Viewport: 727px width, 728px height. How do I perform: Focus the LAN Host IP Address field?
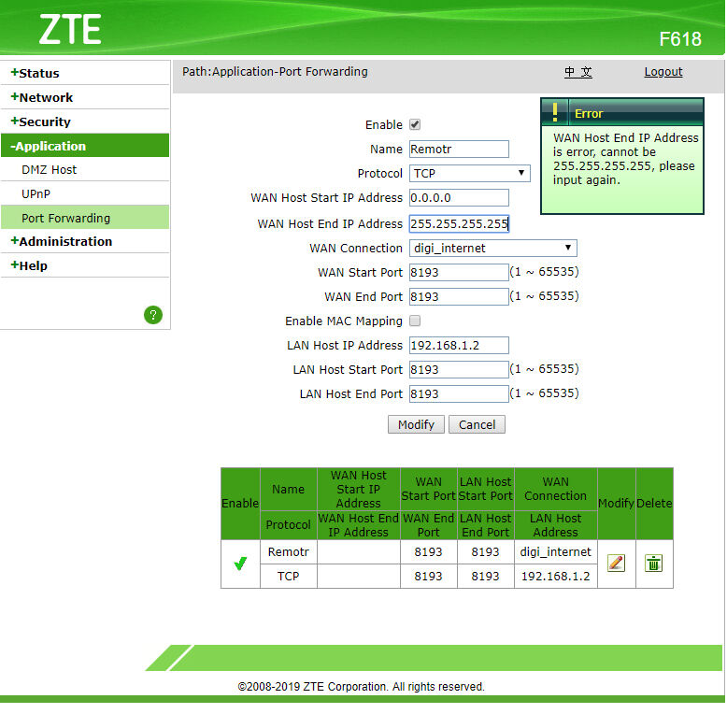pos(459,346)
